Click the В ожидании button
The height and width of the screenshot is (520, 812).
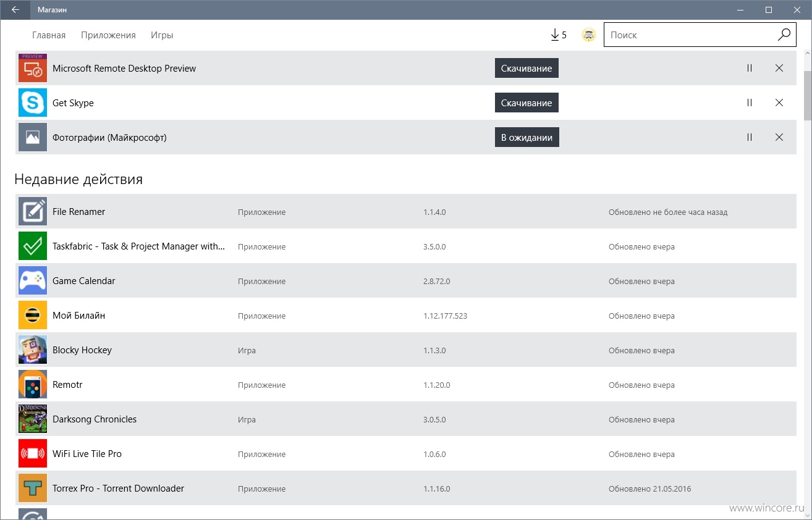[x=527, y=137]
